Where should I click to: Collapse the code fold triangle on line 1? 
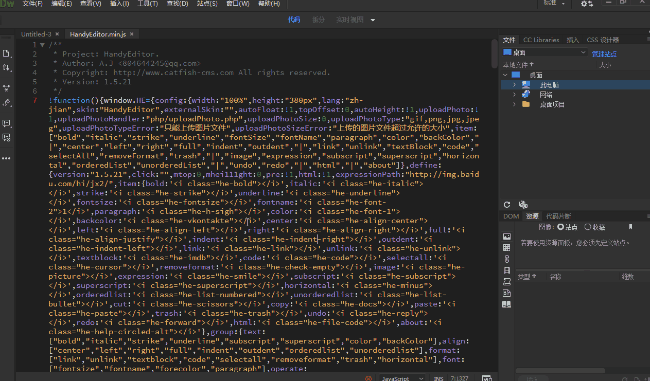(42, 45)
